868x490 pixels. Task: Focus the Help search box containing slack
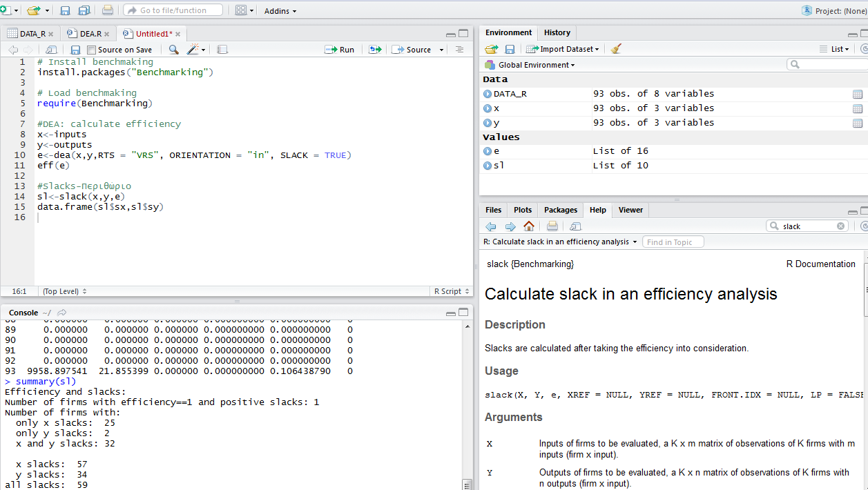(x=807, y=226)
